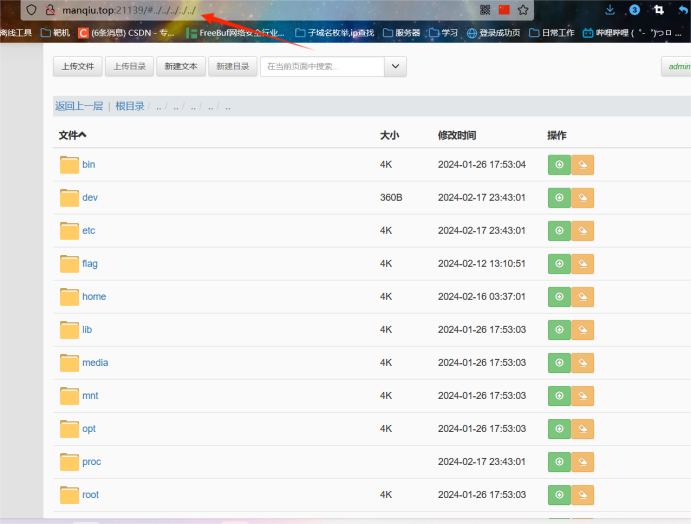Open the CSDN bookmark
Viewport: 691px width, 524px height.
[126, 33]
